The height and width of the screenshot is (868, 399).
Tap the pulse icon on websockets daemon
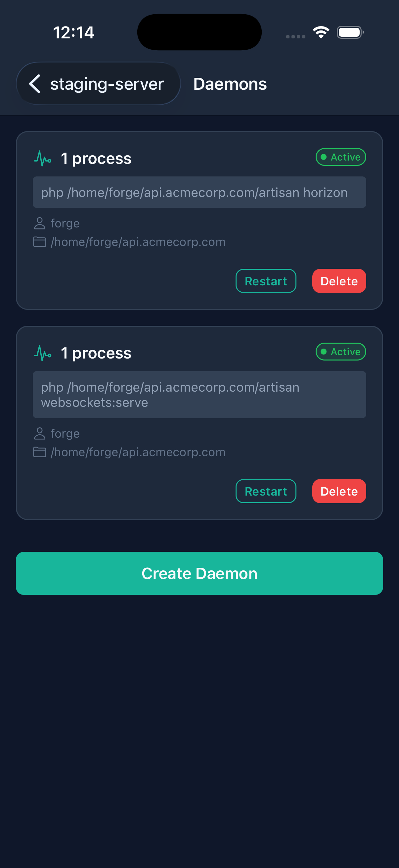43,353
